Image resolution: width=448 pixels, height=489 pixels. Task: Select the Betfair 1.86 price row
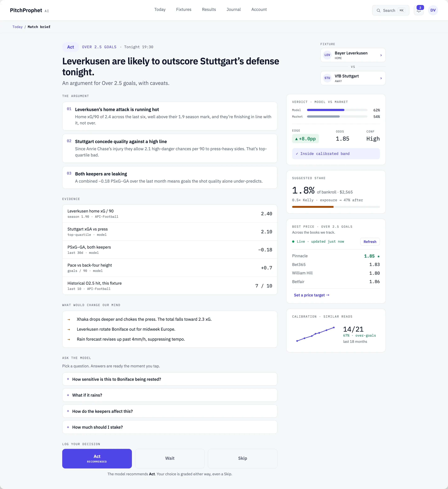click(x=336, y=282)
